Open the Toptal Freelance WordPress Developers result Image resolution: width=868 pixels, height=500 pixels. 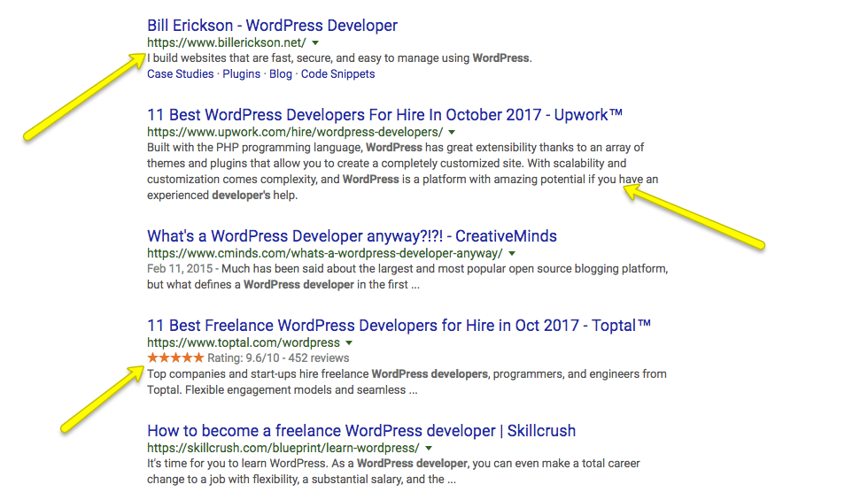pos(399,326)
